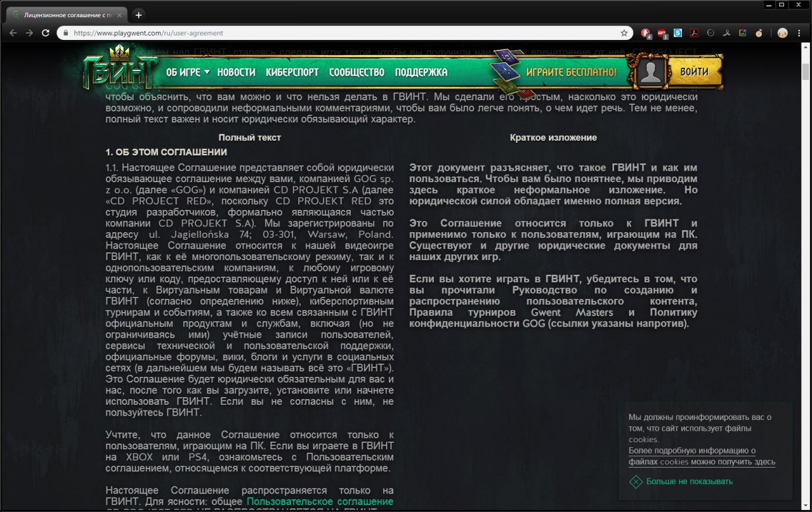Open the Skype extension icon
Screen dimensions: 812x512
tap(678, 33)
